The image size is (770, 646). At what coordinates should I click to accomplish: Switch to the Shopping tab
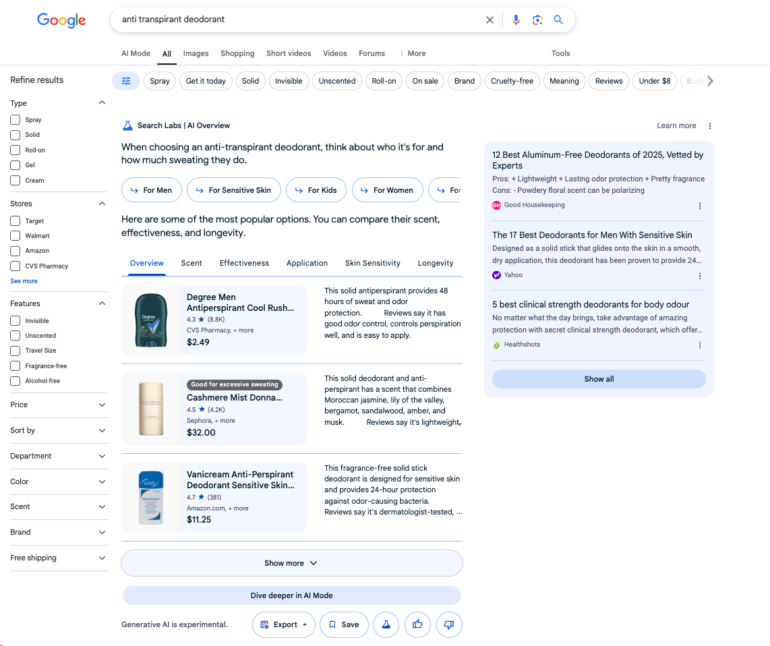237,54
